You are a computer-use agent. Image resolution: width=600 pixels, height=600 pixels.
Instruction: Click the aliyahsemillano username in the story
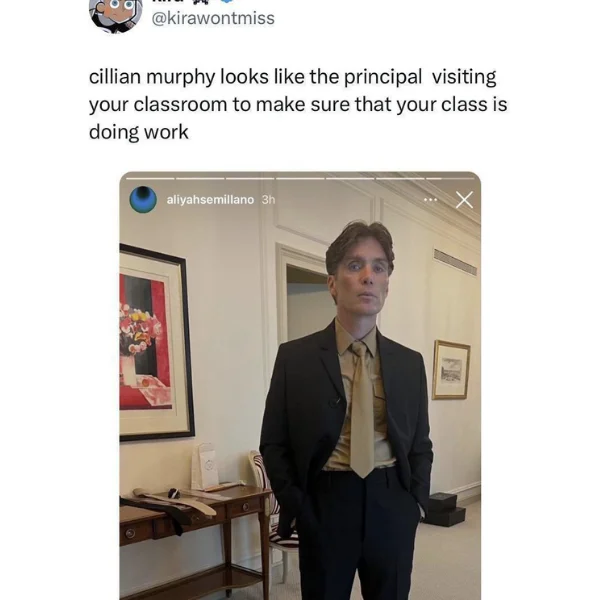210,199
